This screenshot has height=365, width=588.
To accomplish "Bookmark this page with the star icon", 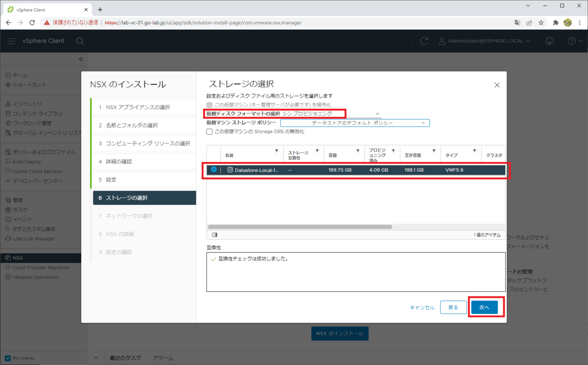I will pos(541,23).
